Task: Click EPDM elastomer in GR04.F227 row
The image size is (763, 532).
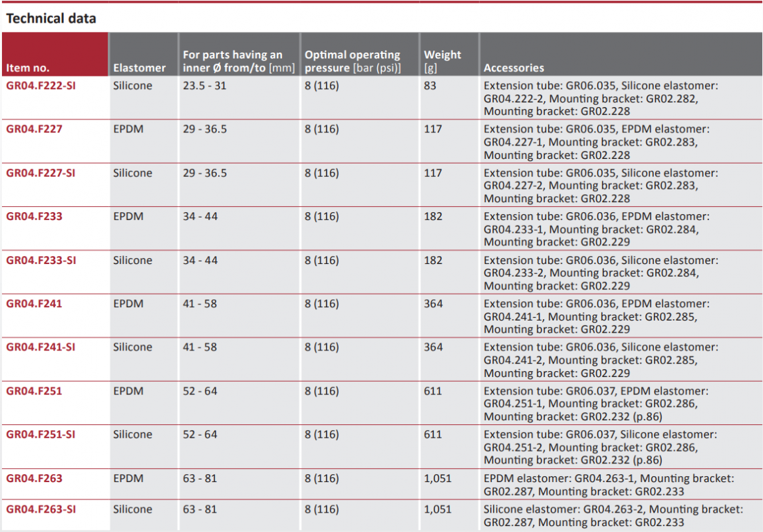Action: pyautogui.click(x=128, y=129)
